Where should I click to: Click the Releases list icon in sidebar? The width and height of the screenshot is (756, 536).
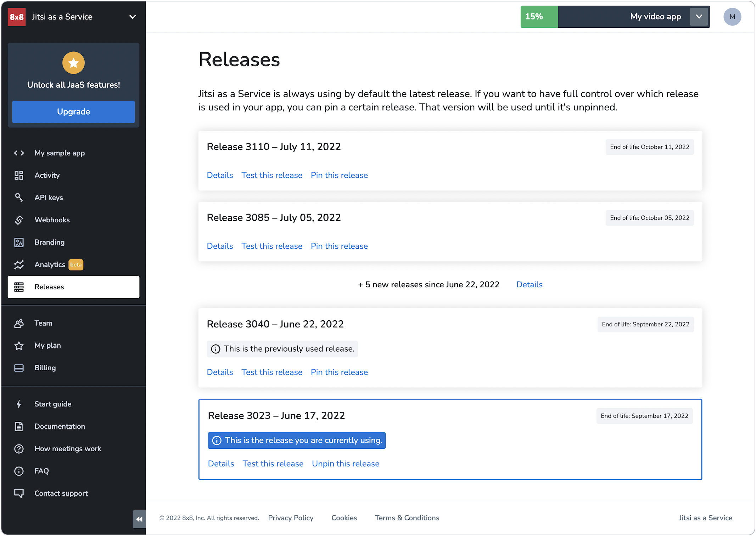pyautogui.click(x=19, y=287)
